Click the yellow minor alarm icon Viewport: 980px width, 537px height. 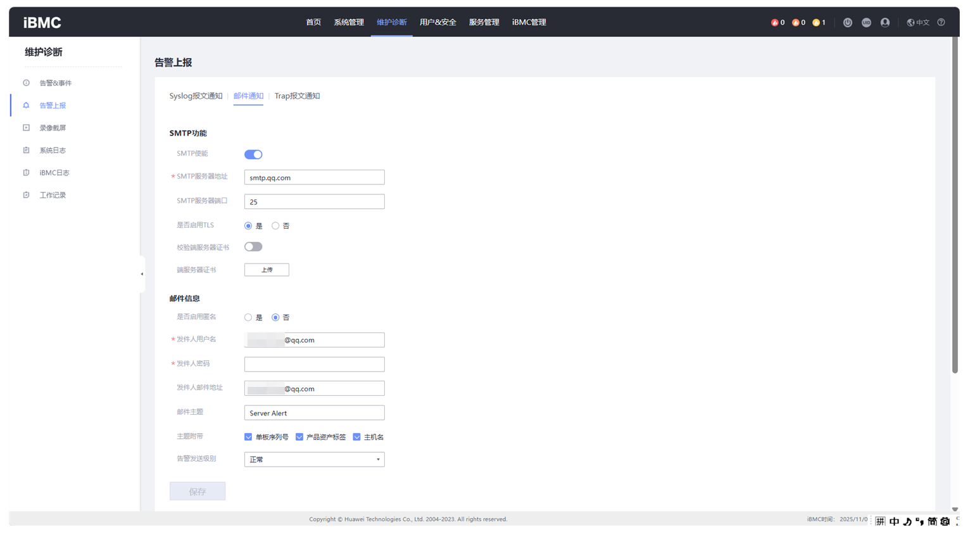coord(816,23)
